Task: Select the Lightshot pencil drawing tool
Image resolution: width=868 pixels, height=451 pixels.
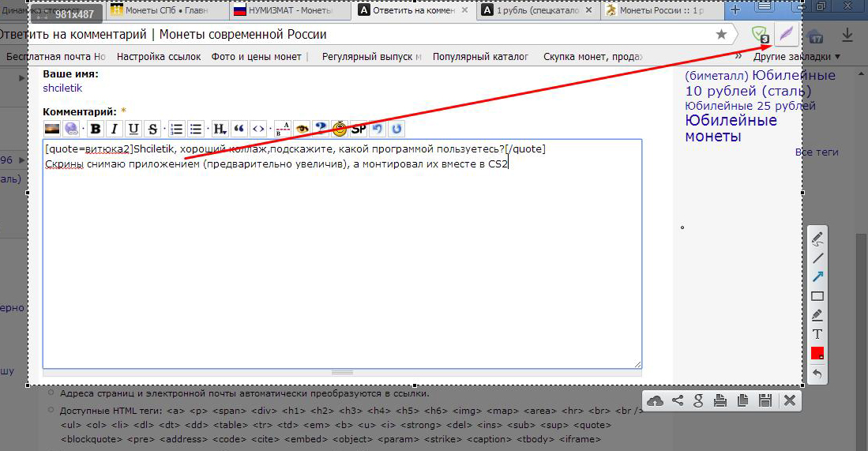Action: click(x=817, y=239)
